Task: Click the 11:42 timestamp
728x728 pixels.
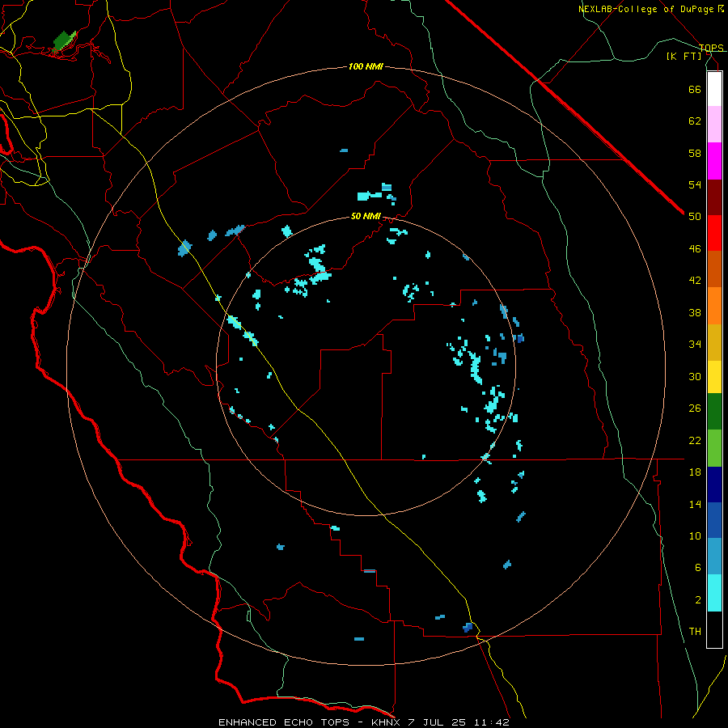Action: [492, 722]
